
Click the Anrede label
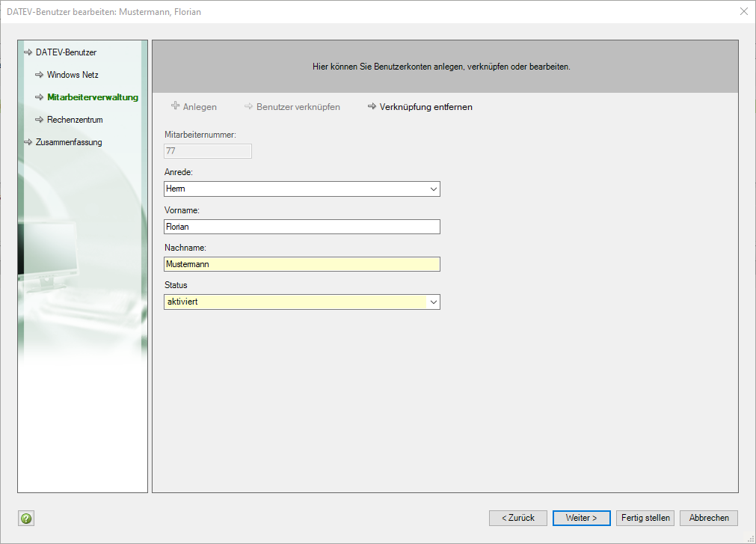pyautogui.click(x=179, y=172)
